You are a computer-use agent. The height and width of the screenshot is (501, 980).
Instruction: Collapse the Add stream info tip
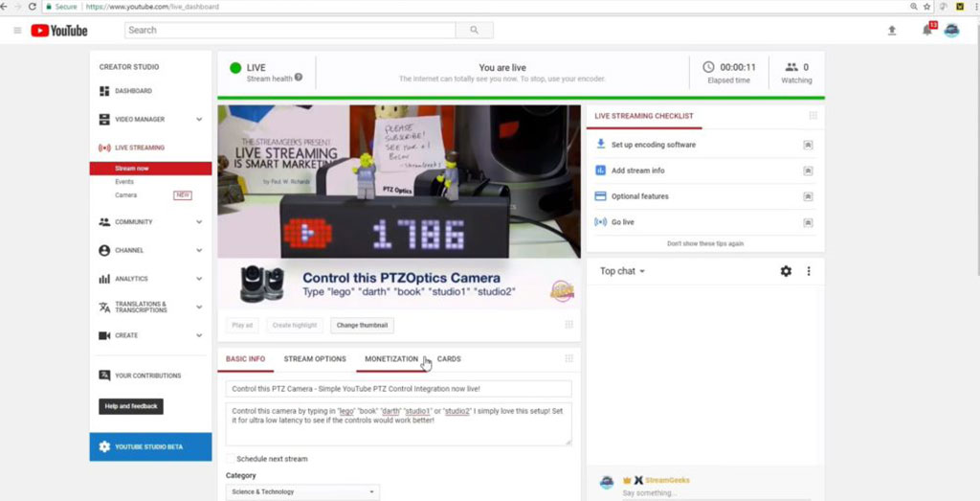808,171
